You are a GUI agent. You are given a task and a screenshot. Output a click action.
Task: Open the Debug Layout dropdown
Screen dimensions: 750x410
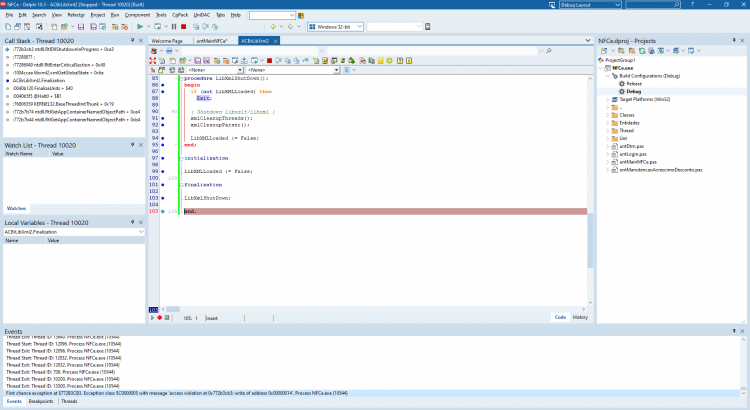click(589, 4)
